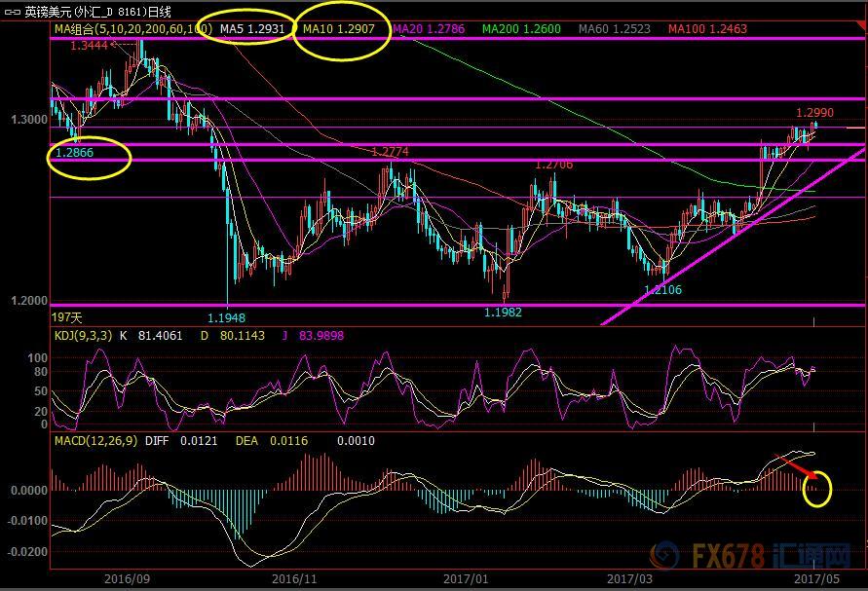Select the 1.3000 price axis label
Image resolution: width=868 pixels, height=591 pixels.
29,119
